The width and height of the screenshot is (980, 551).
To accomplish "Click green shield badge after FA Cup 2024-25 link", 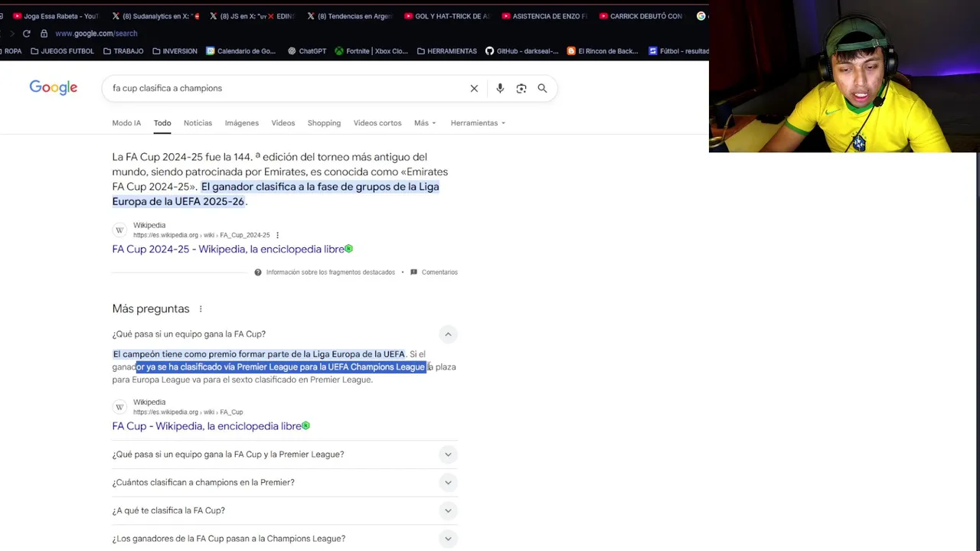I will pos(349,249).
